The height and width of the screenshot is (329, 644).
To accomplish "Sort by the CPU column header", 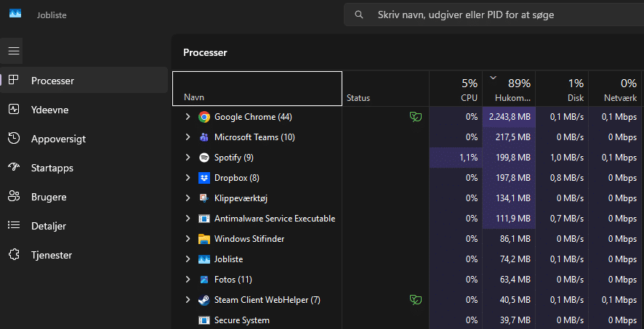I will coord(456,89).
